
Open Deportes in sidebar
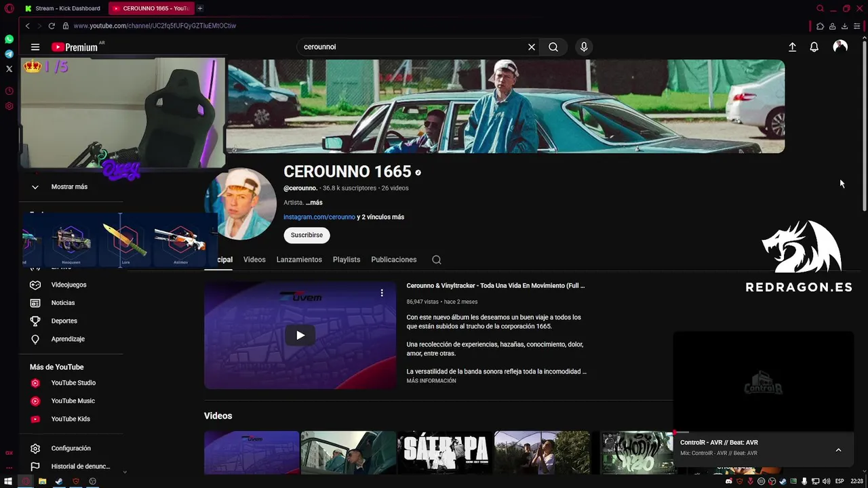click(x=64, y=321)
